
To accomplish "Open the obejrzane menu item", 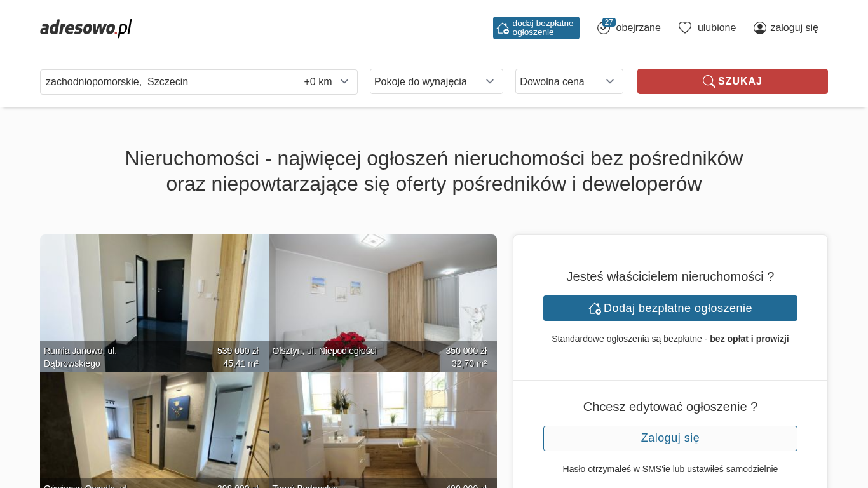I will point(638,28).
